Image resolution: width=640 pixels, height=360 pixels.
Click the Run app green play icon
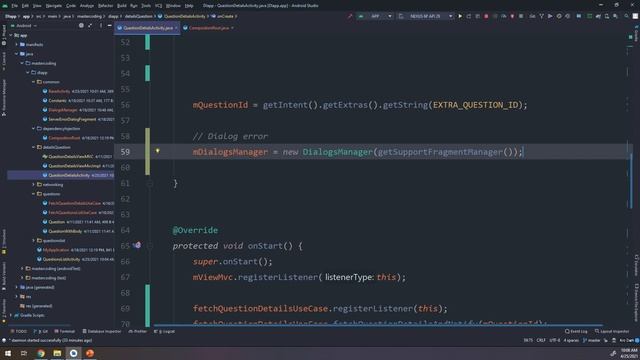pos(460,16)
